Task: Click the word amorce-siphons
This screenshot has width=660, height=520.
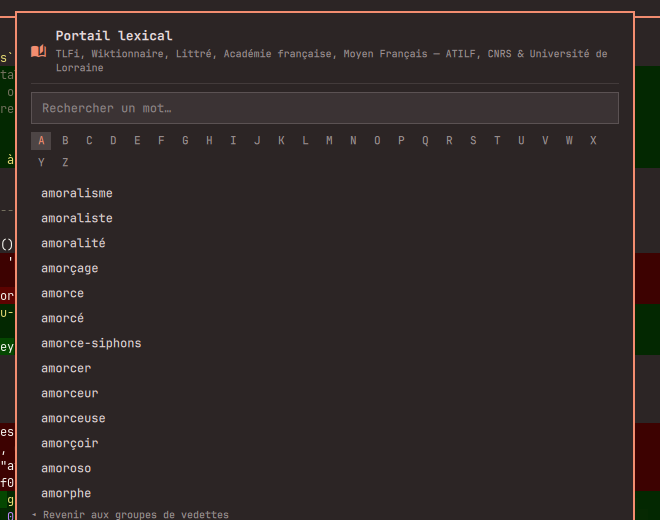Action: click(91, 343)
